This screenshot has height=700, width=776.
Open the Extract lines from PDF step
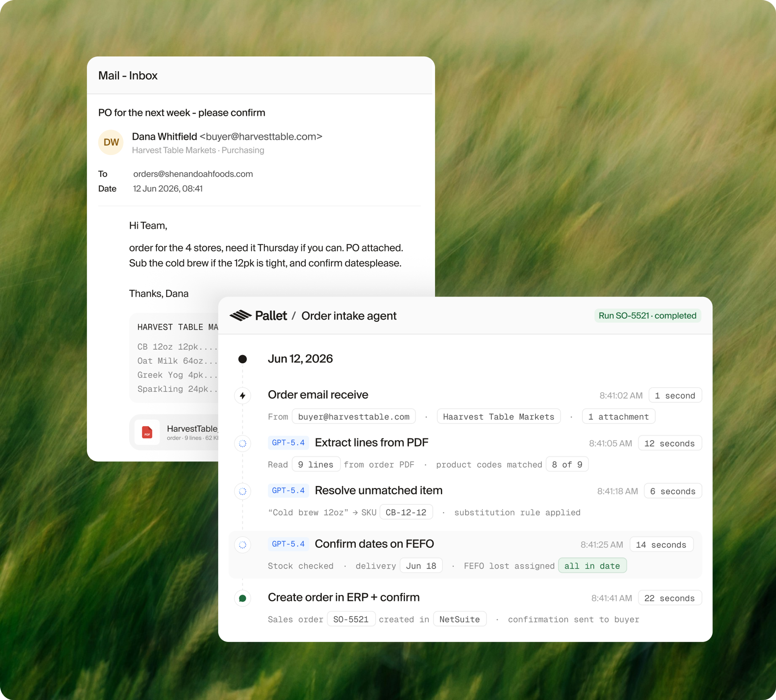(x=371, y=443)
